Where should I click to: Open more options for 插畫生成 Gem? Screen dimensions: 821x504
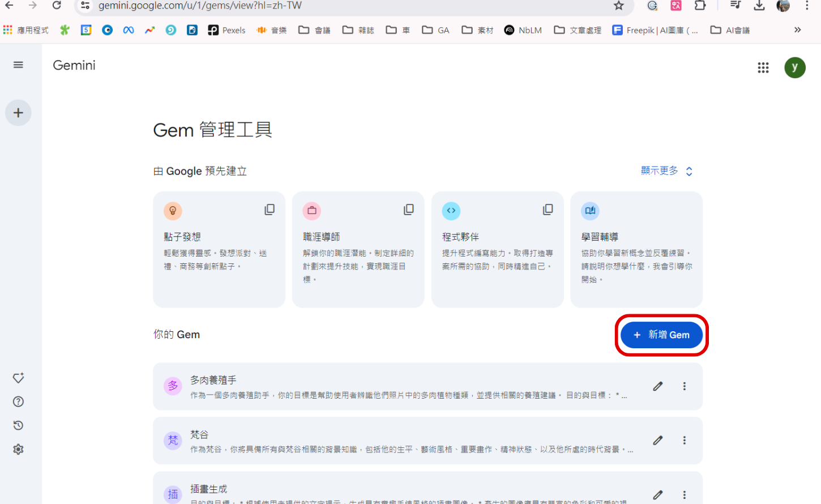[x=684, y=495]
